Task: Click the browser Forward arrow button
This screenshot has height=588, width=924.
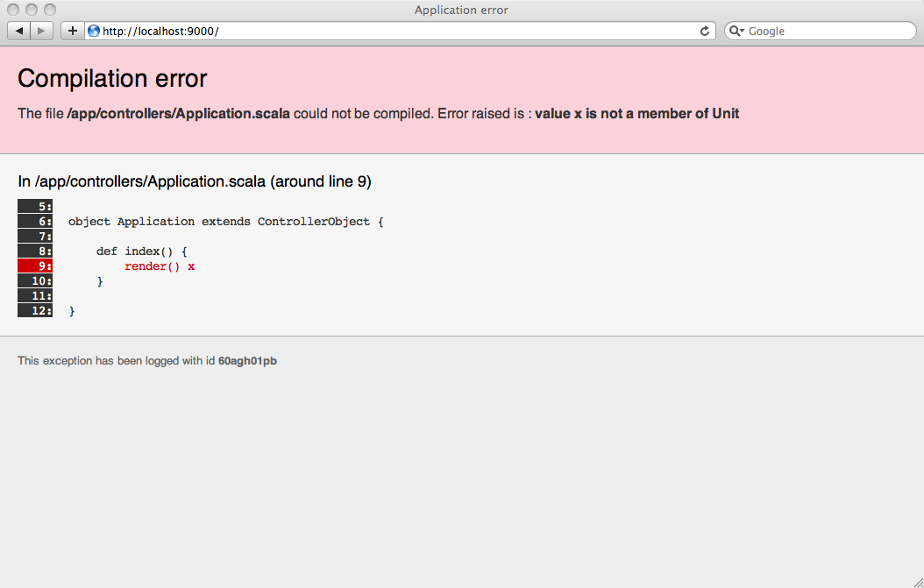Action: click(x=41, y=32)
